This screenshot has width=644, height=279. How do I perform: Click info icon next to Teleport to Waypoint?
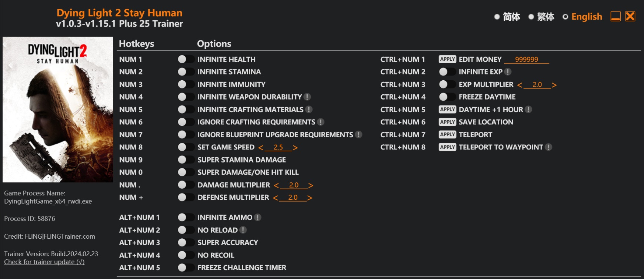pyautogui.click(x=548, y=147)
